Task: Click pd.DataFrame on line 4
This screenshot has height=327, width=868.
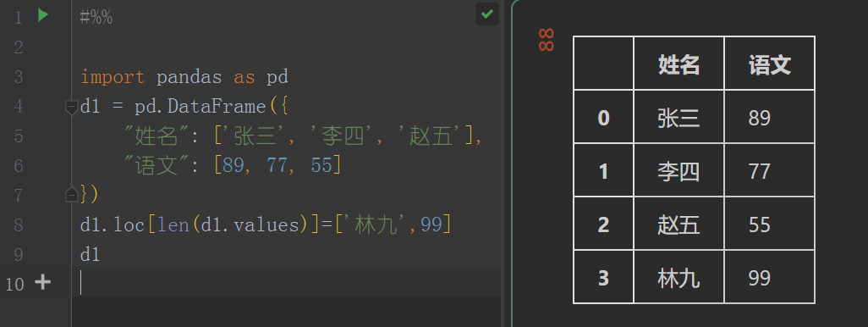Action: tap(200, 107)
